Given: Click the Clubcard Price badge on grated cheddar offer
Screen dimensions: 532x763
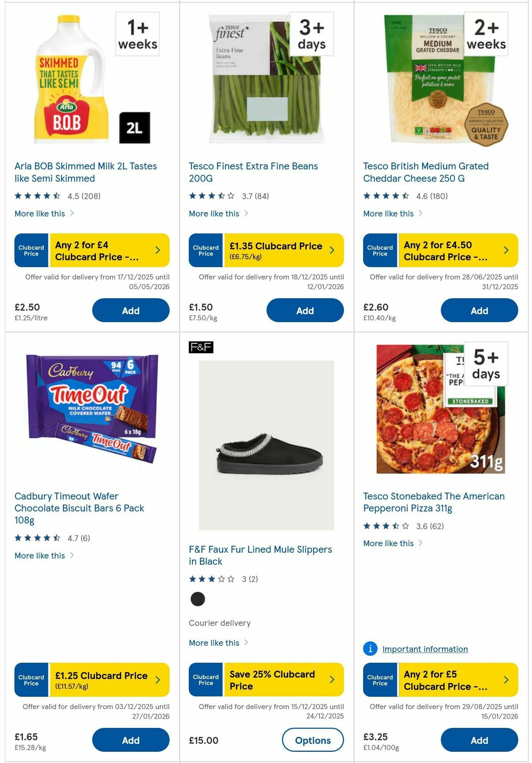Looking at the screenshot, I should pos(380,250).
